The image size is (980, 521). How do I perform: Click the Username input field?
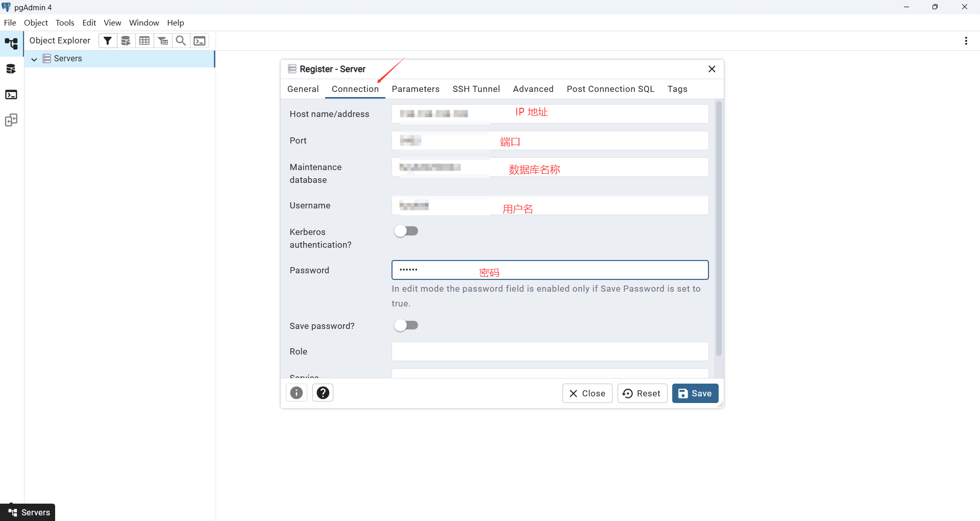550,205
